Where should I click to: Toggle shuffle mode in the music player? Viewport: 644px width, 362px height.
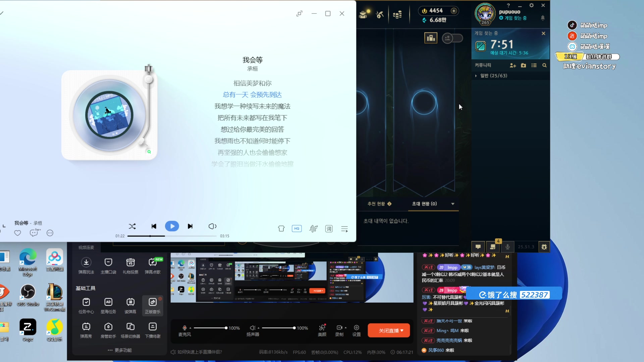pyautogui.click(x=132, y=226)
